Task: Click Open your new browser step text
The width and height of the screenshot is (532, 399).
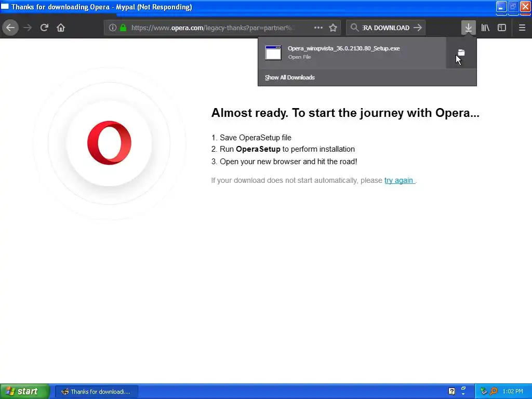Action: (284, 162)
